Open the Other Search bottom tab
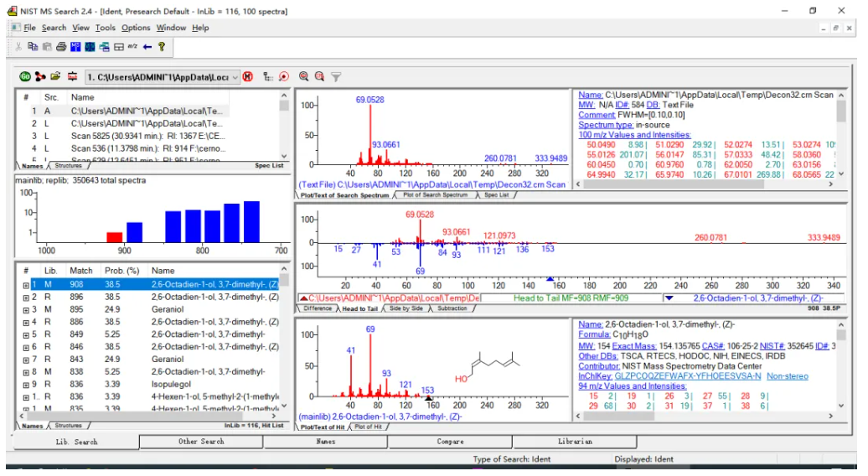Image resolution: width=868 pixels, height=476 pixels. click(x=201, y=442)
